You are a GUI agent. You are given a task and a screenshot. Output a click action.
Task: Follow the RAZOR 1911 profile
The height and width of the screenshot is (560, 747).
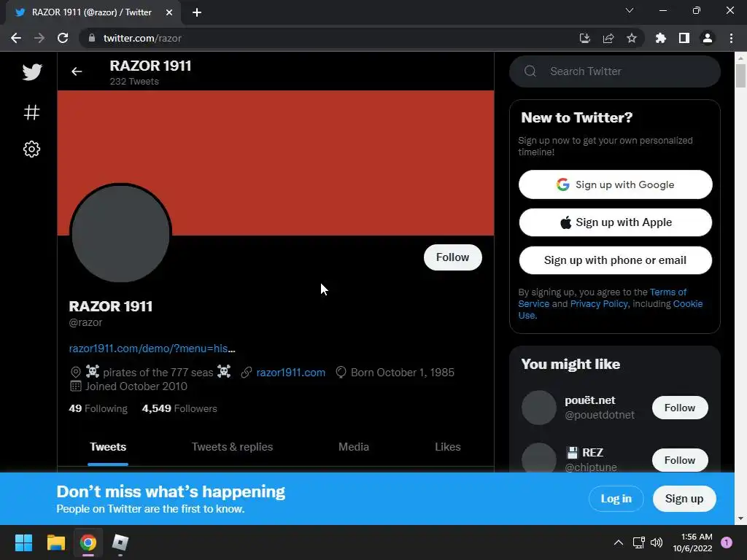coord(452,257)
